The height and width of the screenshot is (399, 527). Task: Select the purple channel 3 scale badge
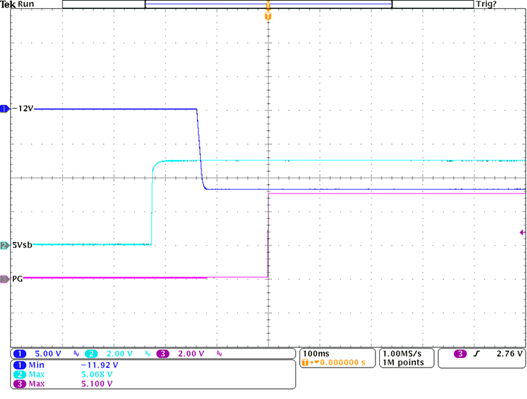pos(163,354)
